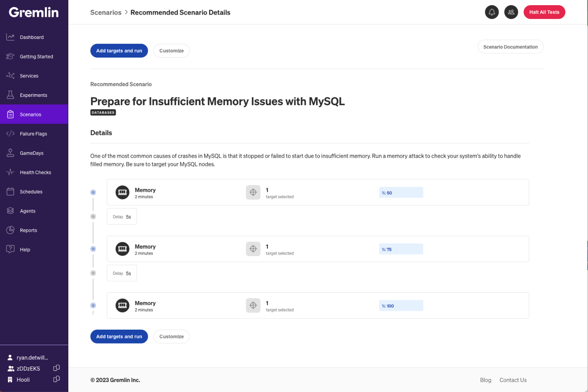Click the Experiments flask icon
The height and width of the screenshot is (392, 588).
click(x=10, y=95)
